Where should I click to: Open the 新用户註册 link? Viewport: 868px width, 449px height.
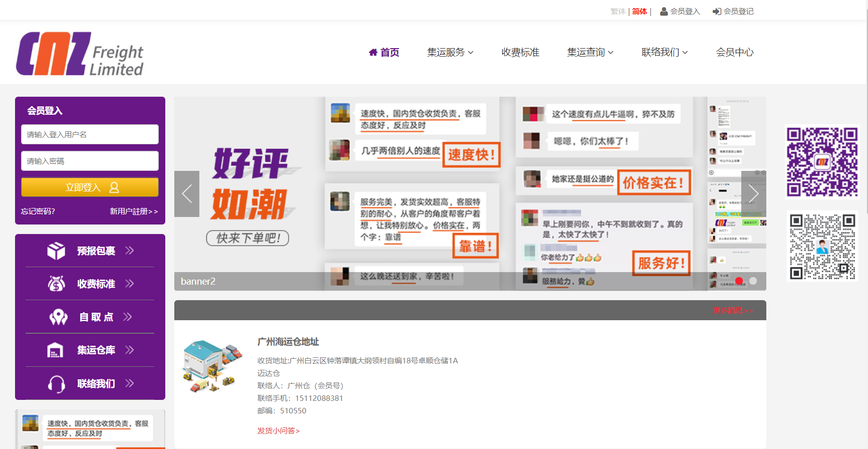pyautogui.click(x=133, y=211)
